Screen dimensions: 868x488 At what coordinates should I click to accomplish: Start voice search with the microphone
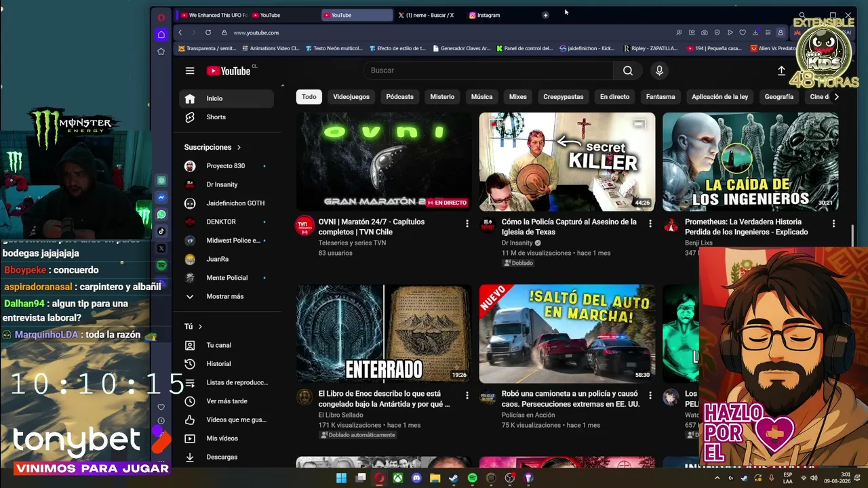click(659, 70)
